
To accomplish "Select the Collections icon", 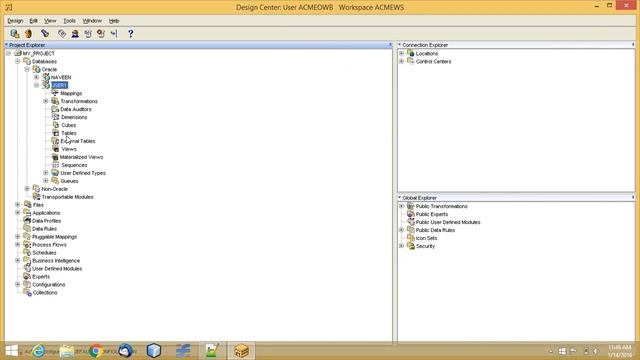I will pos(27,293).
